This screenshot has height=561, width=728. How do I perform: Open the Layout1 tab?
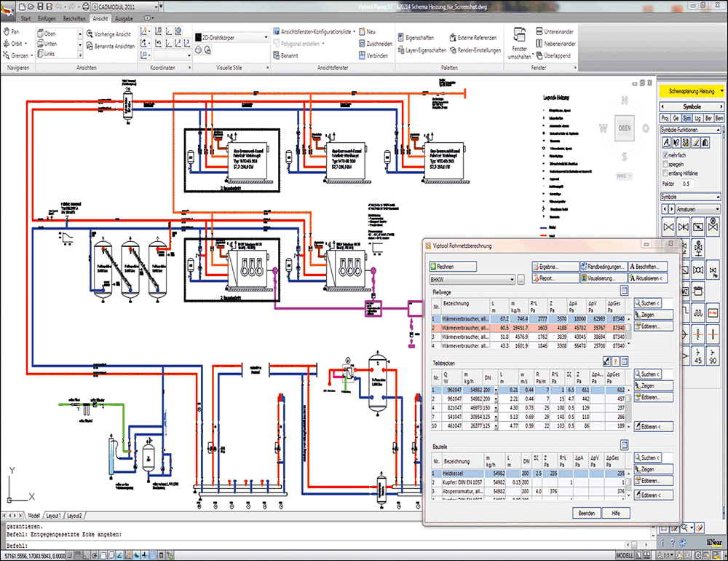[x=55, y=515]
